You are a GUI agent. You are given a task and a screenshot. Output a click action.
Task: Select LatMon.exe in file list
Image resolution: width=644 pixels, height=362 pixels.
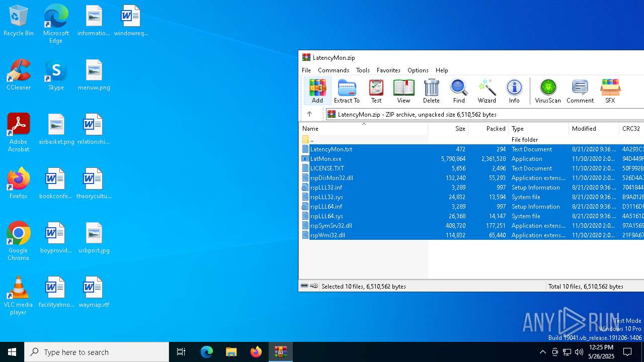click(471, 159)
